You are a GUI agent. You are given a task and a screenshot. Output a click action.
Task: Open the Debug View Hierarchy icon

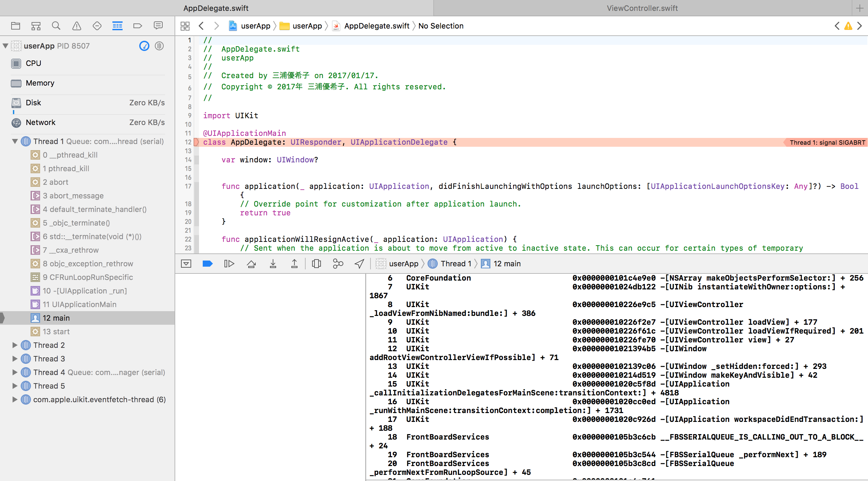(x=316, y=264)
